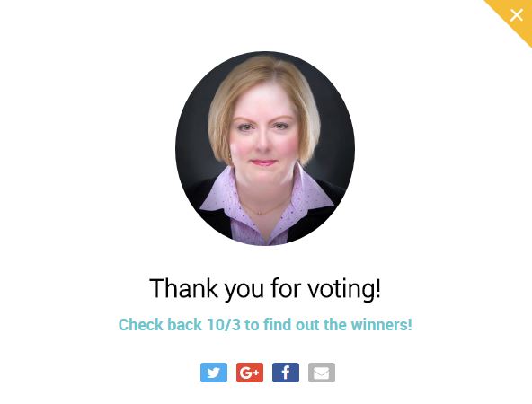Share the vote on Twitter
The image size is (532, 404).
(x=214, y=373)
